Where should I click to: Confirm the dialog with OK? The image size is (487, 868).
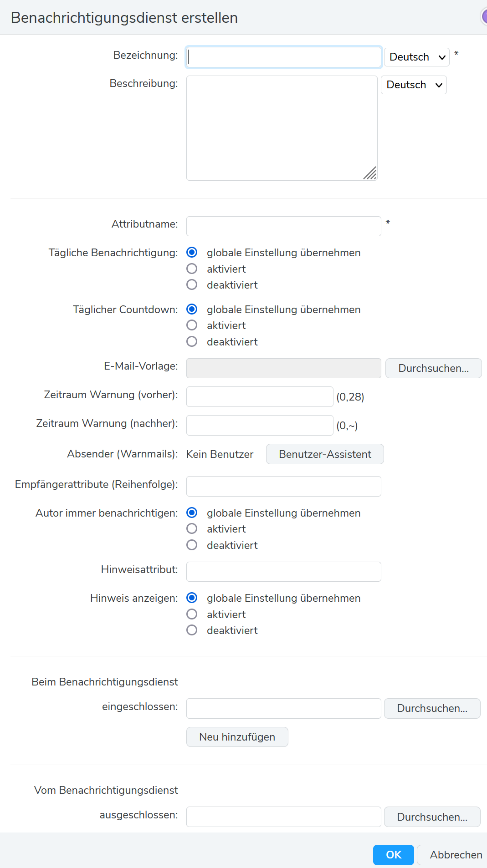(393, 855)
